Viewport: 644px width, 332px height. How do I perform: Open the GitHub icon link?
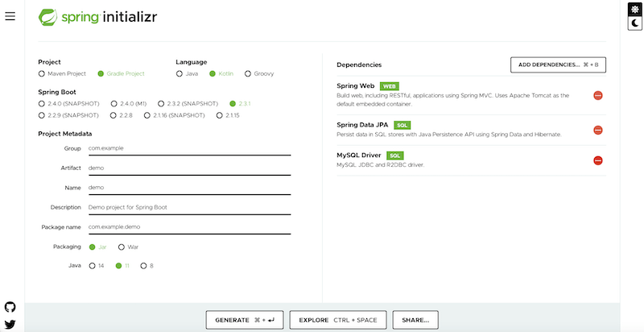pyautogui.click(x=10, y=307)
